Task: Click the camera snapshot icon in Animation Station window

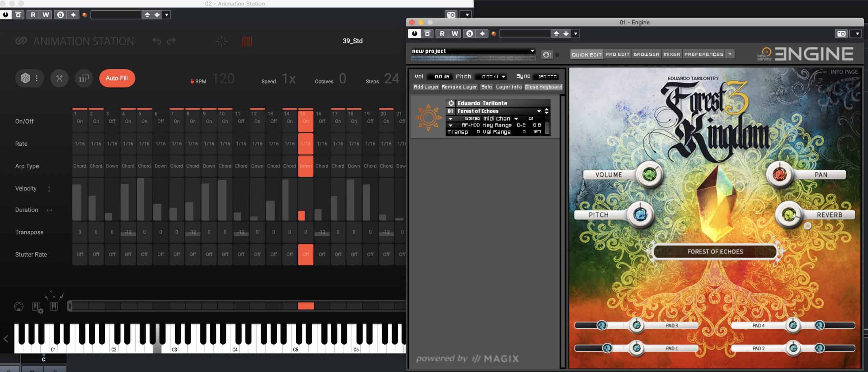Action: point(451,15)
